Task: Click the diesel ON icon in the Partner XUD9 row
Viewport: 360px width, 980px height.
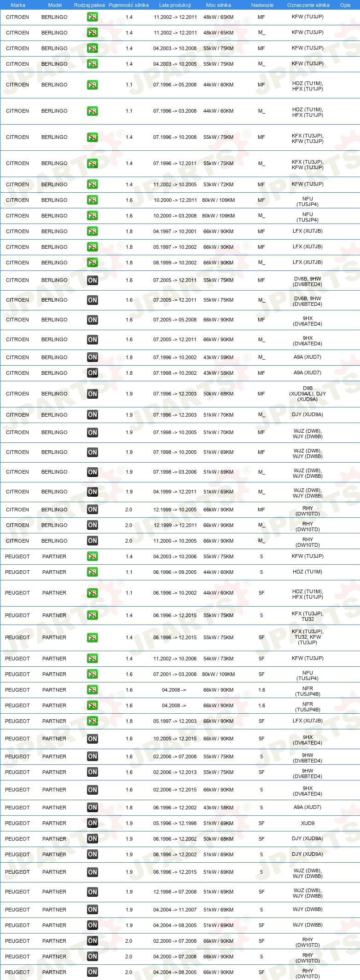Action: tap(93, 823)
